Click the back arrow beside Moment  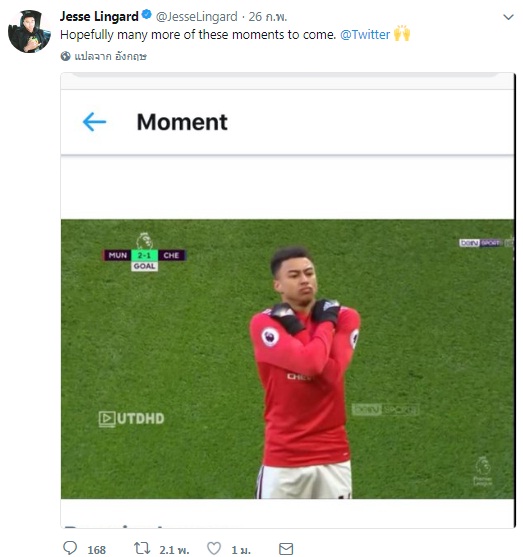click(x=94, y=122)
